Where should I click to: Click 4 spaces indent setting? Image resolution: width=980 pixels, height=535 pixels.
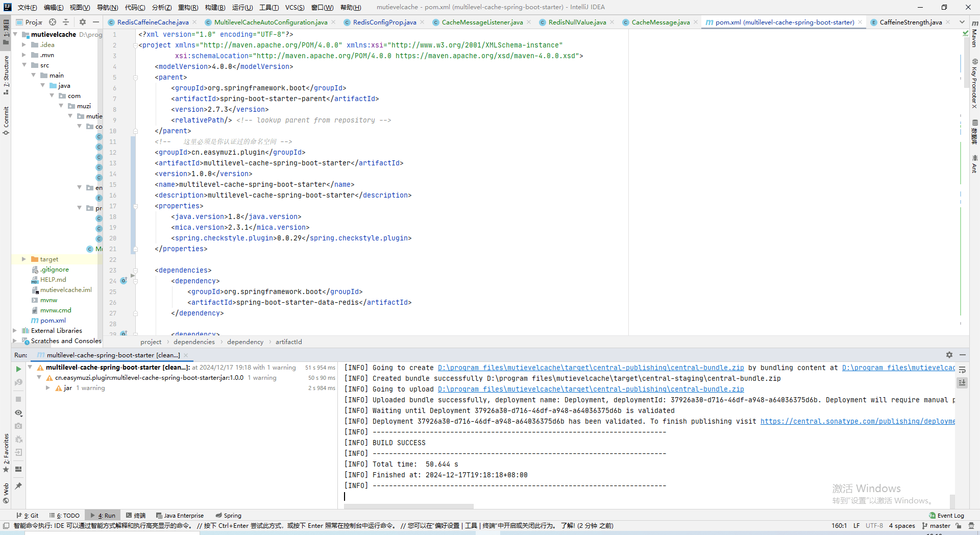click(x=902, y=526)
